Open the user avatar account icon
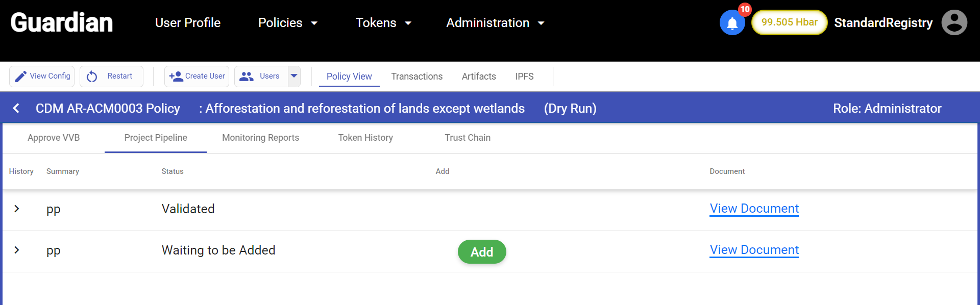The height and width of the screenshot is (305, 980). coord(954,23)
